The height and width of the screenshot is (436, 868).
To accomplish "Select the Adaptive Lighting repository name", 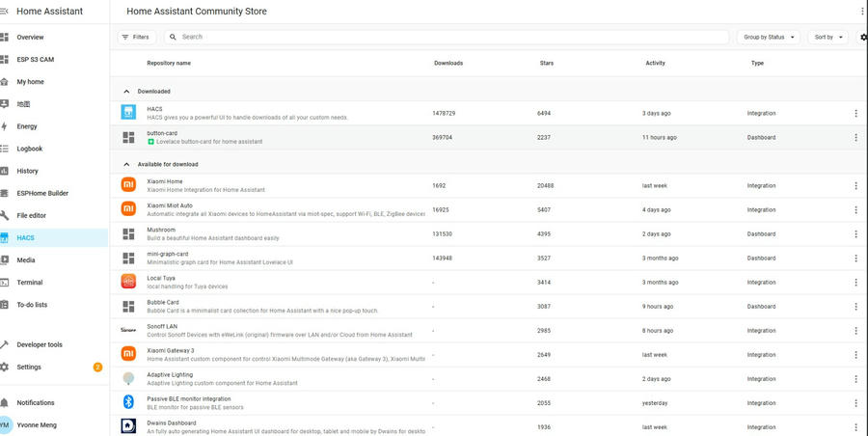I will coord(169,374).
